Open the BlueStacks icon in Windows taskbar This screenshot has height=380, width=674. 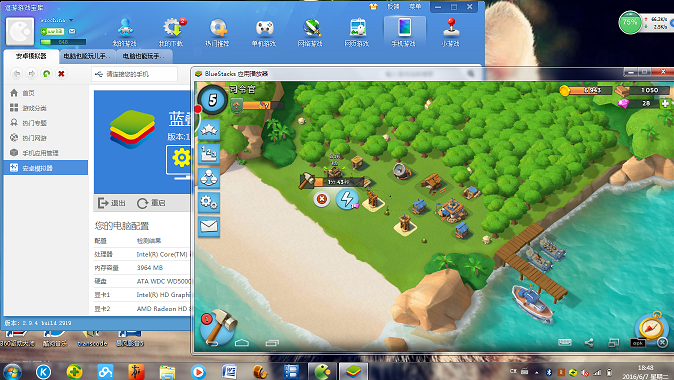pos(353,371)
